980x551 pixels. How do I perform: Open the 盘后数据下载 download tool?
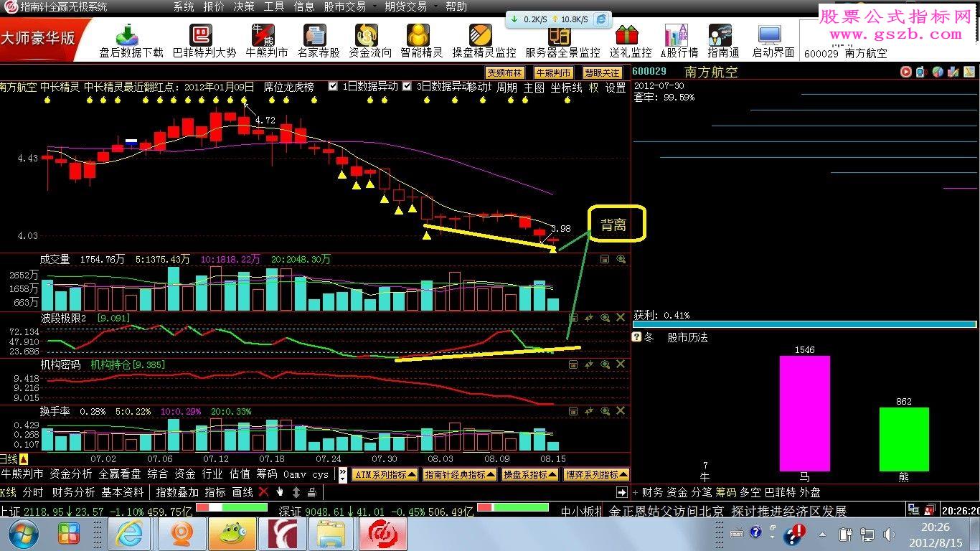(131, 41)
